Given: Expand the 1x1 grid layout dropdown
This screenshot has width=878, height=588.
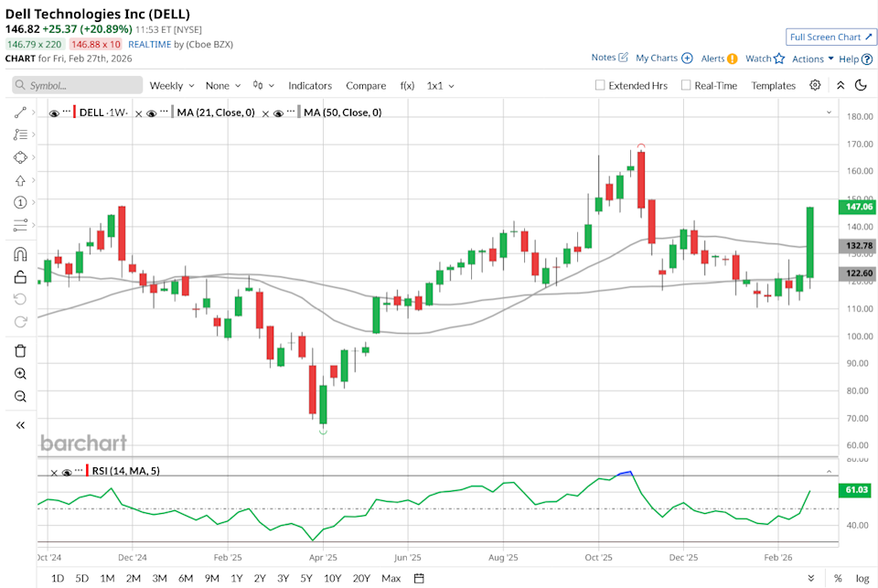Looking at the screenshot, I should coord(440,85).
